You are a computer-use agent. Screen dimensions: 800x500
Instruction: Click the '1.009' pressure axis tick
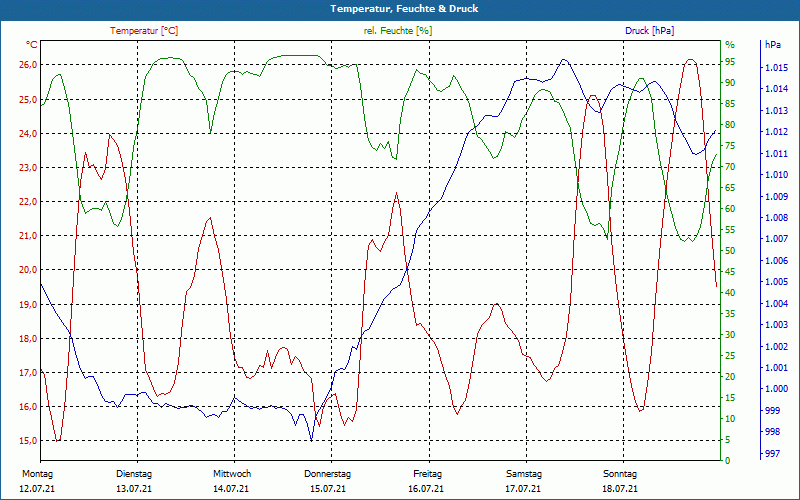[x=776, y=196]
